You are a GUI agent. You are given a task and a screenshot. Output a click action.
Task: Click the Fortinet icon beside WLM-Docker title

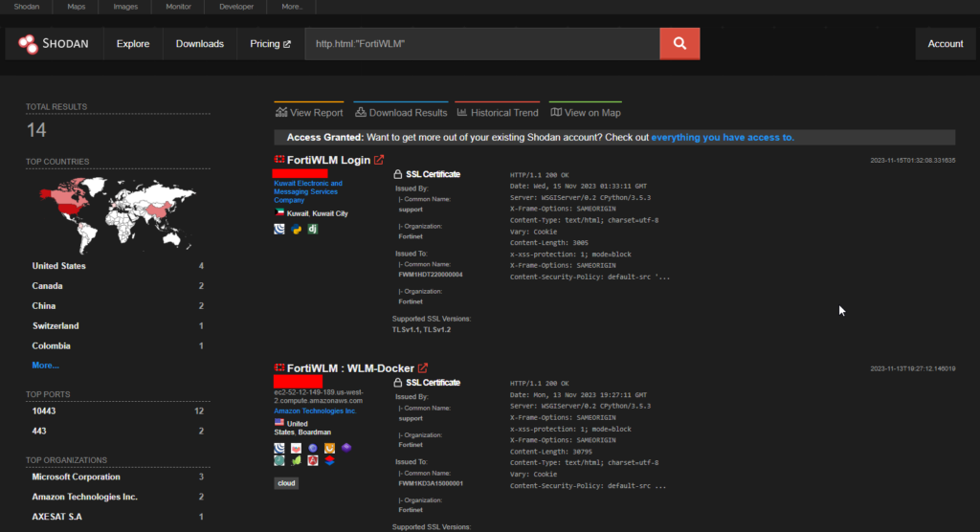(x=279, y=367)
